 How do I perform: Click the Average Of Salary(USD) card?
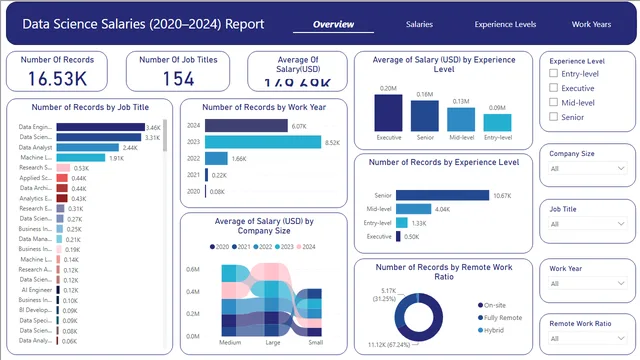click(298, 71)
